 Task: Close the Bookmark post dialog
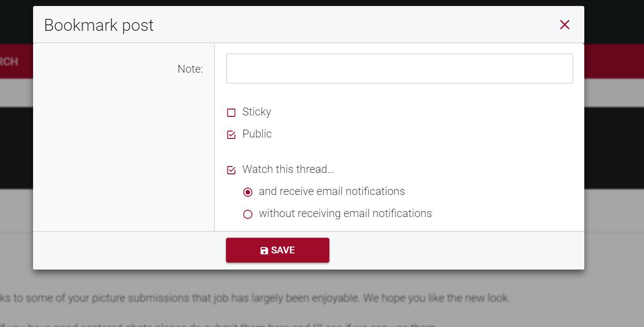(565, 25)
